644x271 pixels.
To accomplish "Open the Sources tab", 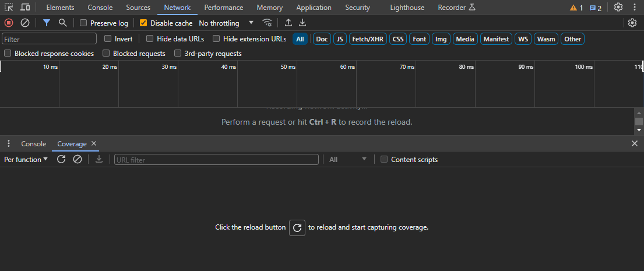I will click(x=138, y=8).
